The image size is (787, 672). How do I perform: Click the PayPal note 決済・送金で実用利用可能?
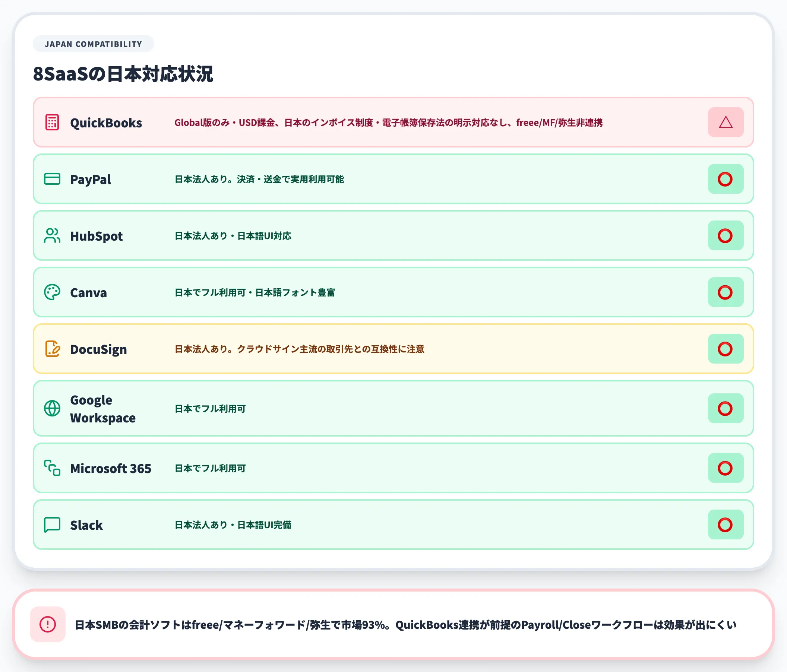coord(291,179)
